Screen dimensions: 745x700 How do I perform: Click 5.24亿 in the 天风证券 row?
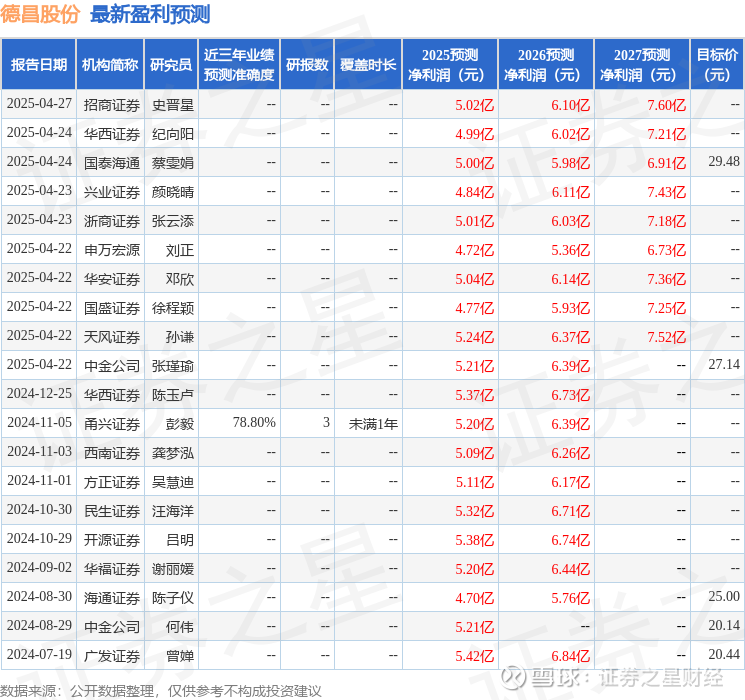[x=474, y=337]
